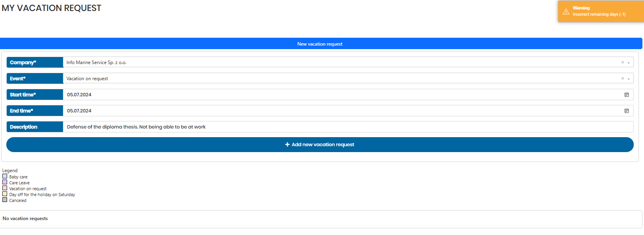Click the Canceled legend gray box

[x=5, y=200]
